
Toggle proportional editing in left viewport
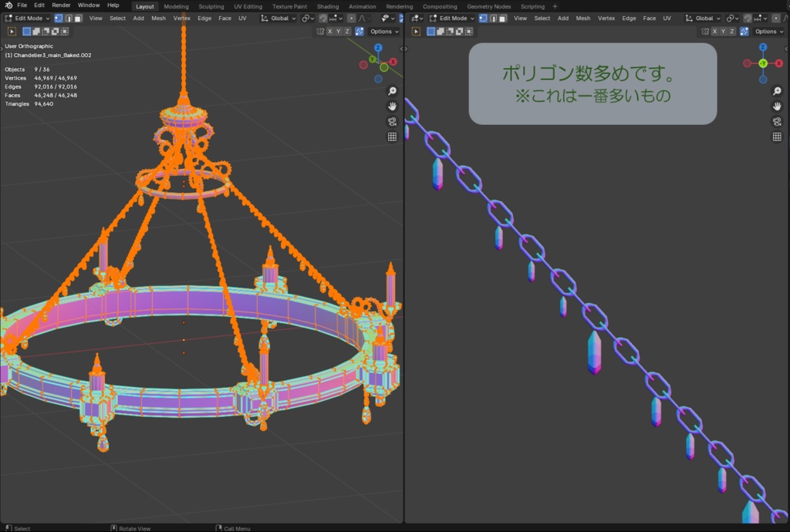pos(352,19)
